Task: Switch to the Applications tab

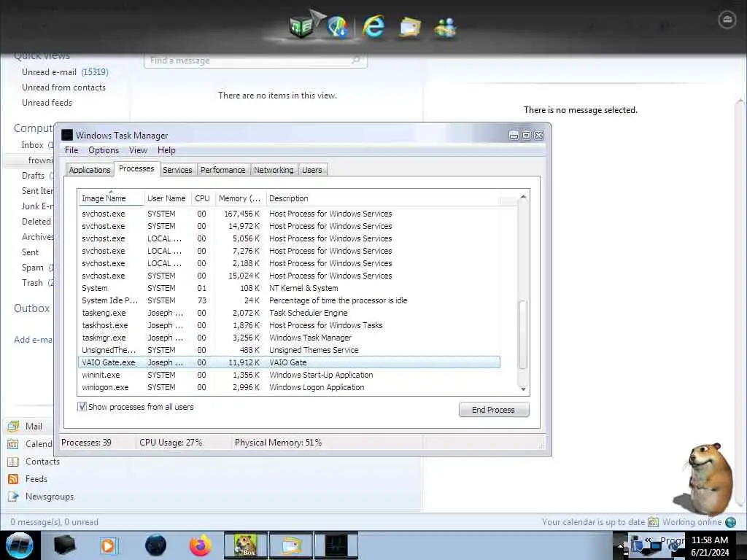Action: pos(90,170)
